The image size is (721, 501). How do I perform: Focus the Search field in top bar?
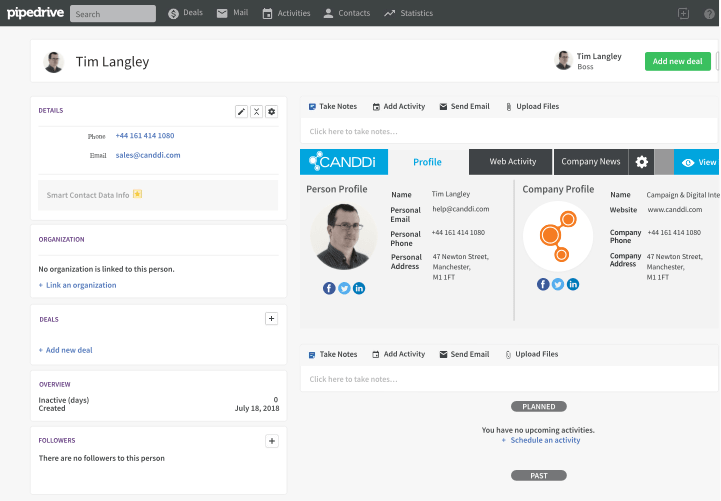(113, 14)
